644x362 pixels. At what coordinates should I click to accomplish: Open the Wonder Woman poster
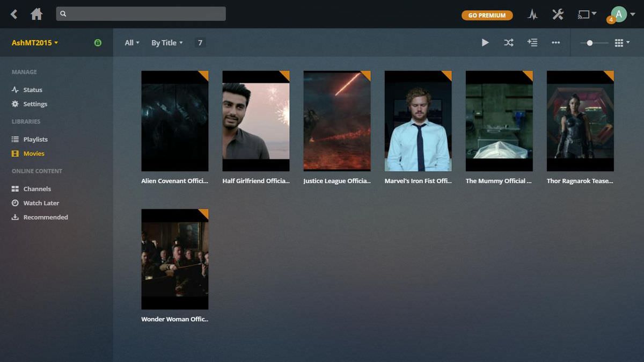click(x=175, y=259)
